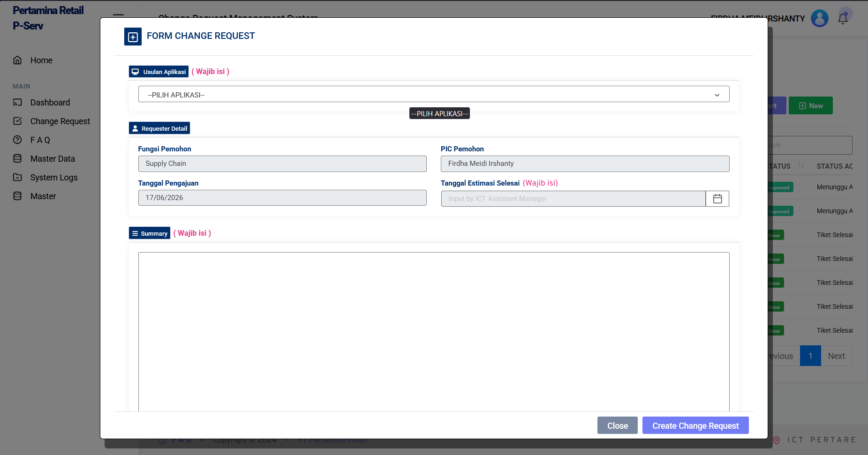The width and height of the screenshot is (868, 455).
Task: Click the calendar icon for Tanggal Estimasi Selesai
Action: click(717, 199)
